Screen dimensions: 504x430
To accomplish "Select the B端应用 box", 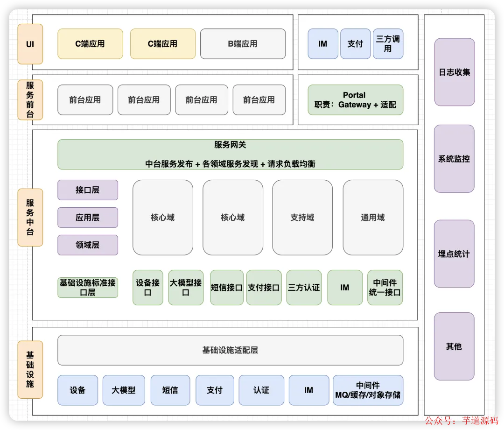I will click(243, 44).
